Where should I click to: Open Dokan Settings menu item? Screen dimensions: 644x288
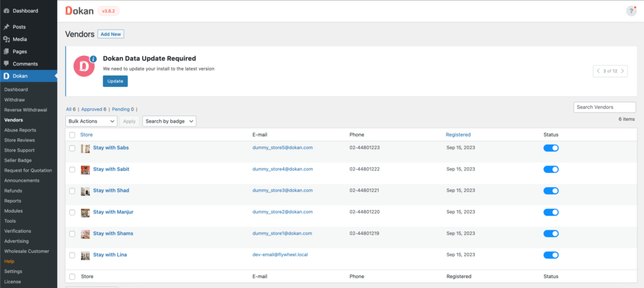coord(13,272)
